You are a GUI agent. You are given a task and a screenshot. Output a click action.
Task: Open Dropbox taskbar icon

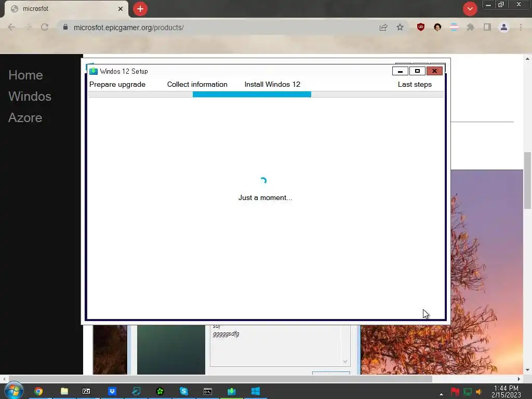pos(112,391)
